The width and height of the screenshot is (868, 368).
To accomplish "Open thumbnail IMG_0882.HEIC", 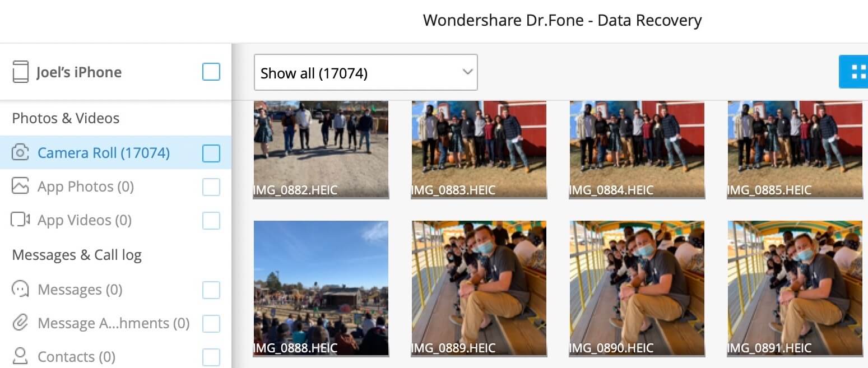I will (321, 149).
